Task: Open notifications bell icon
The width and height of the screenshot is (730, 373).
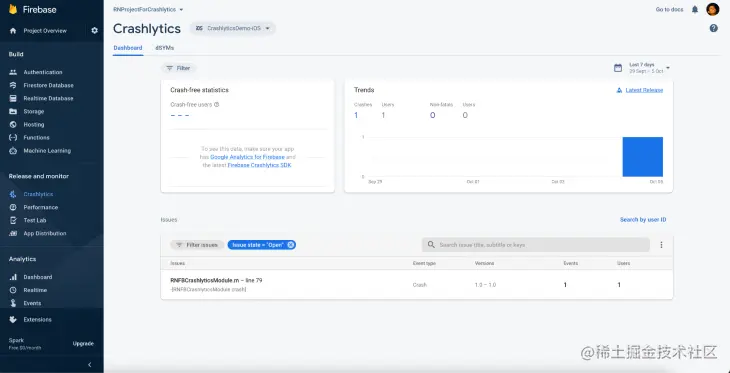Action: (695, 9)
